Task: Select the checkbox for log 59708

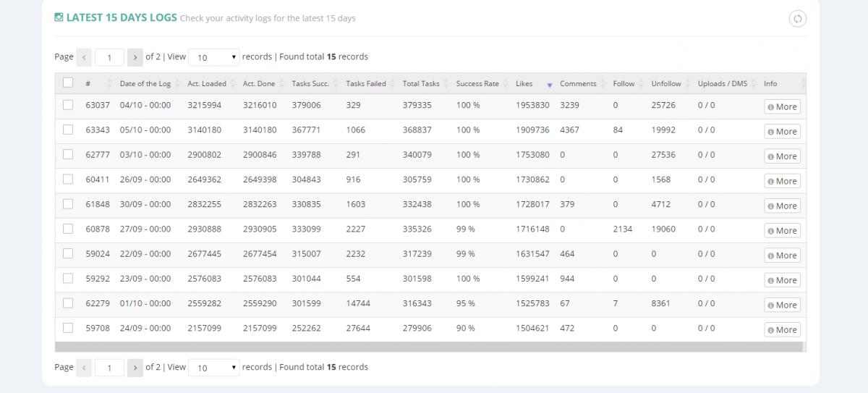Action: 68,328
